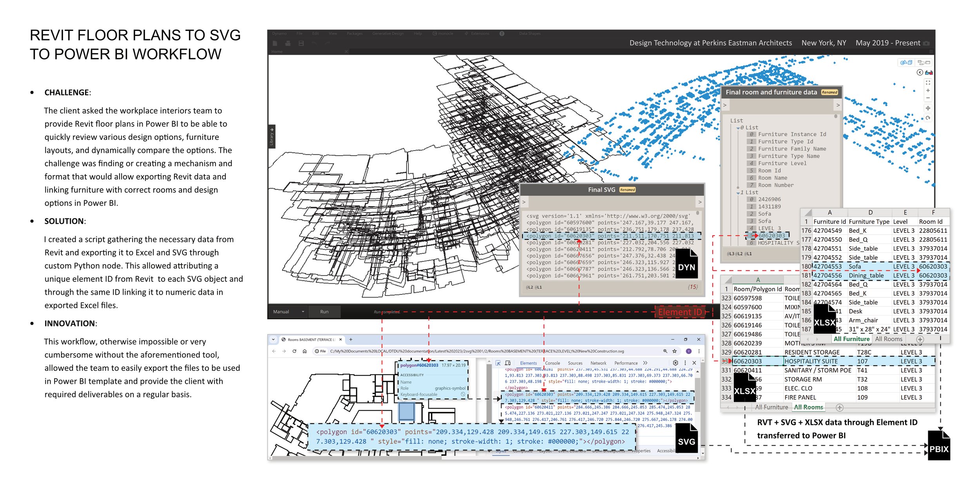Open the File menu in Dynamo

click(x=299, y=34)
